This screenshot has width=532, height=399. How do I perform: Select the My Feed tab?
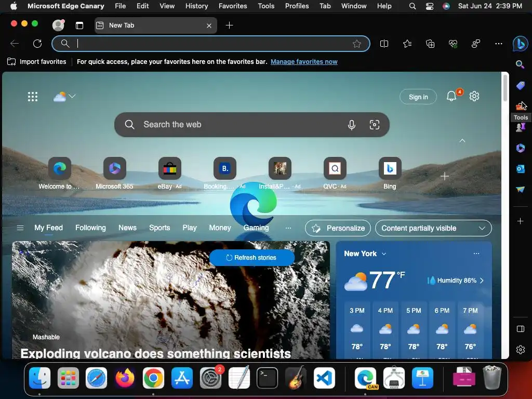[48, 228]
